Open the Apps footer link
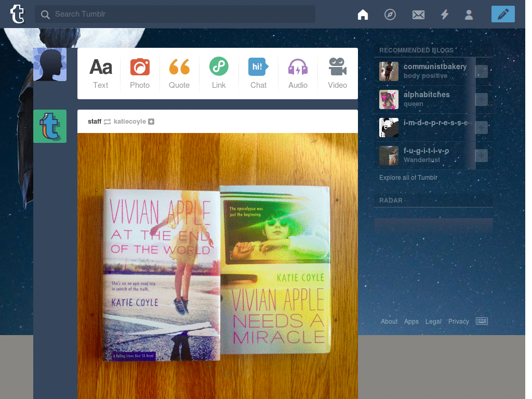532x399 pixels. coord(411,321)
